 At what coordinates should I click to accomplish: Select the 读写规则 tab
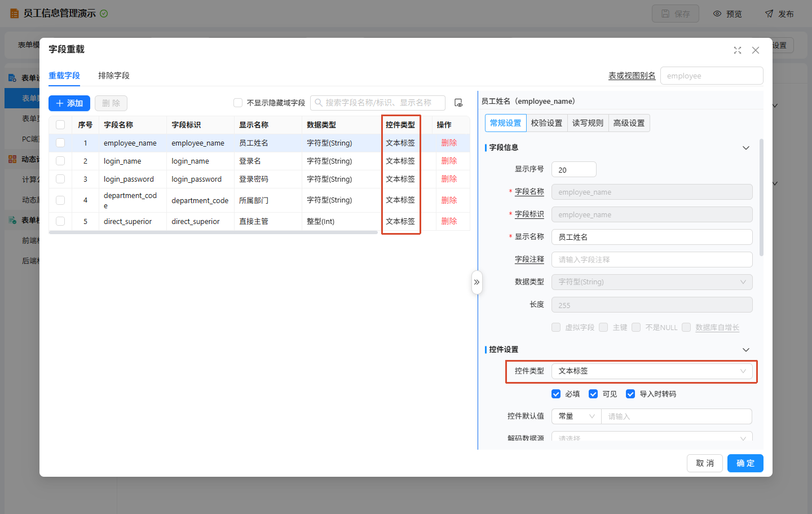click(x=588, y=123)
